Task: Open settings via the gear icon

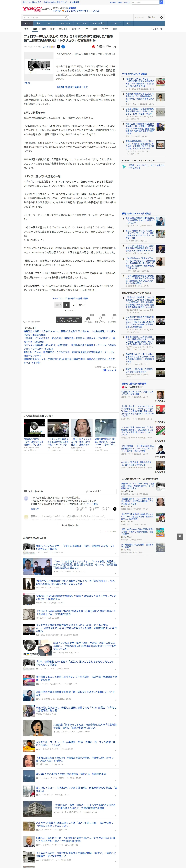Action: pyautogui.click(x=161, y=18)
